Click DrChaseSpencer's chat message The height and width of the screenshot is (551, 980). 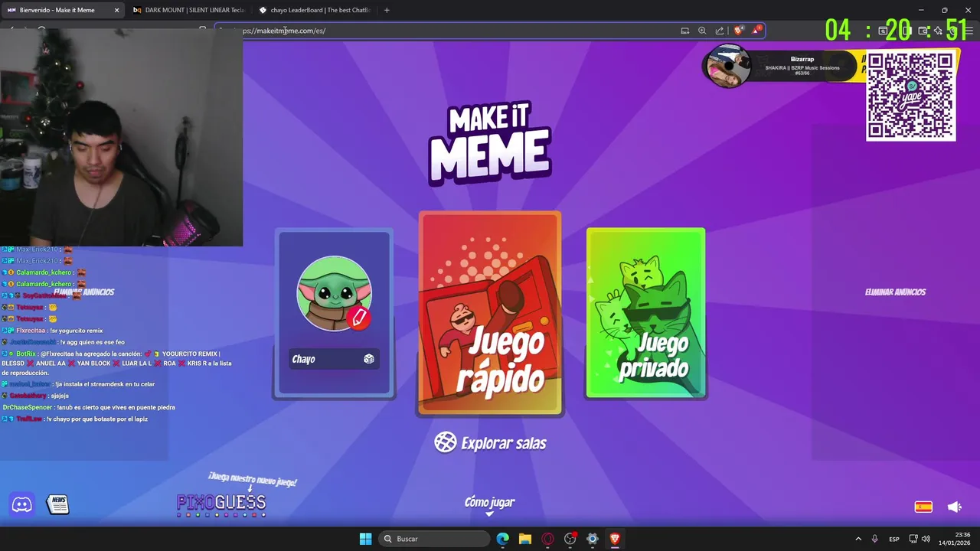coord(89,407)
